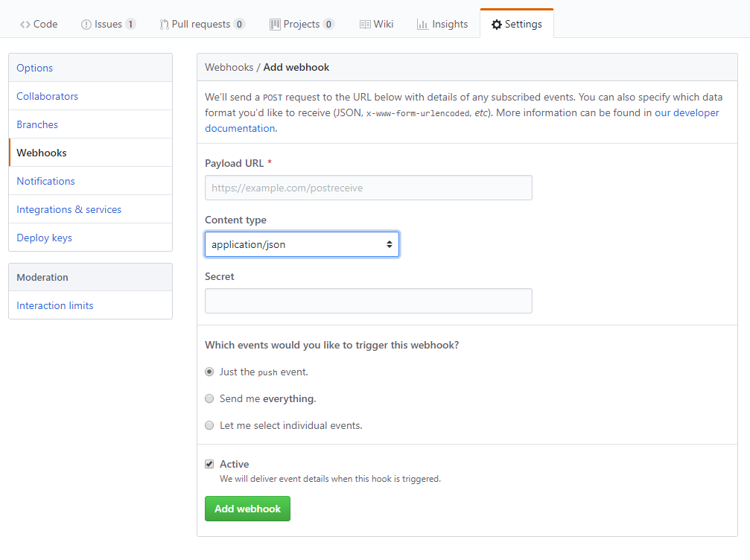Image resolution: width=750 pixels, height=560 pixels.
Task: Click the Secret field label
Action: [220, 276]
